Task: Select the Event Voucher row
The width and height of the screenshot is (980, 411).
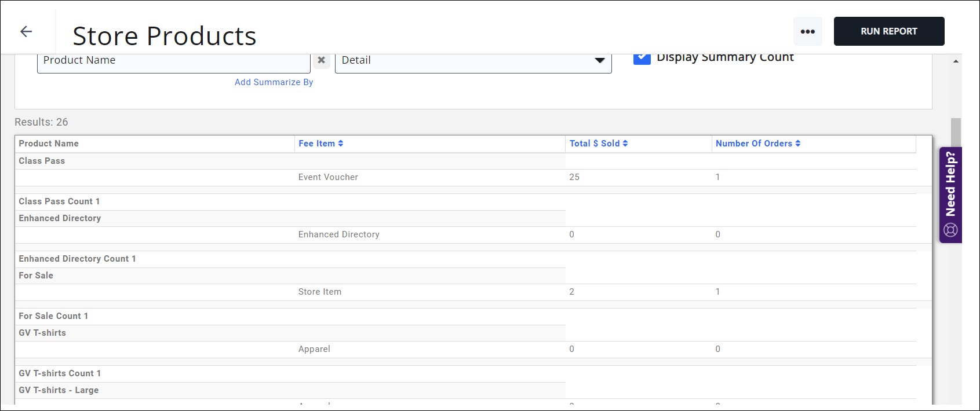Action: click(x=328, y=177)
